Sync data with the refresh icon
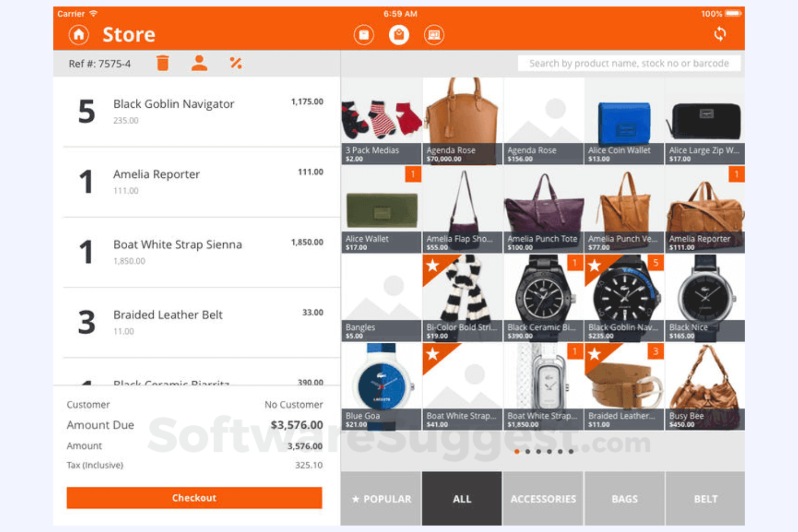This screenshot has height=532, width=798. point(721,34)
